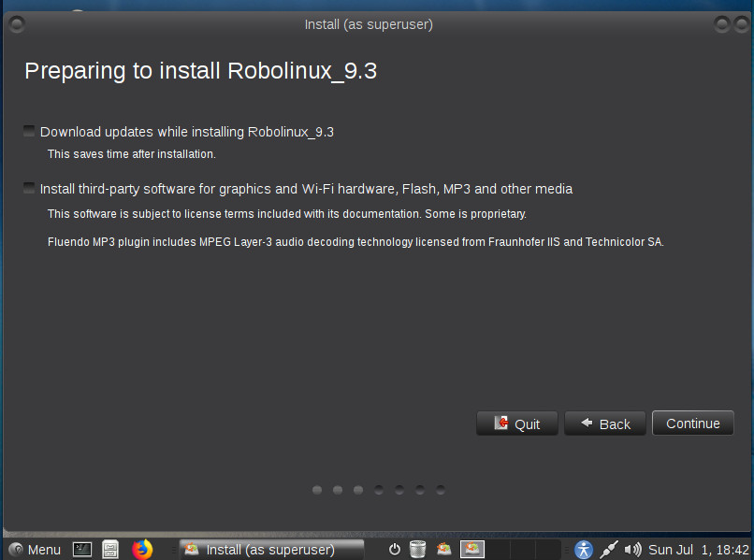
Task: Click the Fluendo MP3 plugin license text
Action: [x=355, y=242]
